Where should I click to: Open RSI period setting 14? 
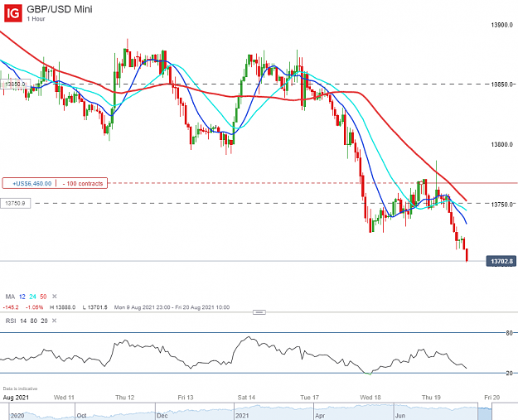coord(23,321)
